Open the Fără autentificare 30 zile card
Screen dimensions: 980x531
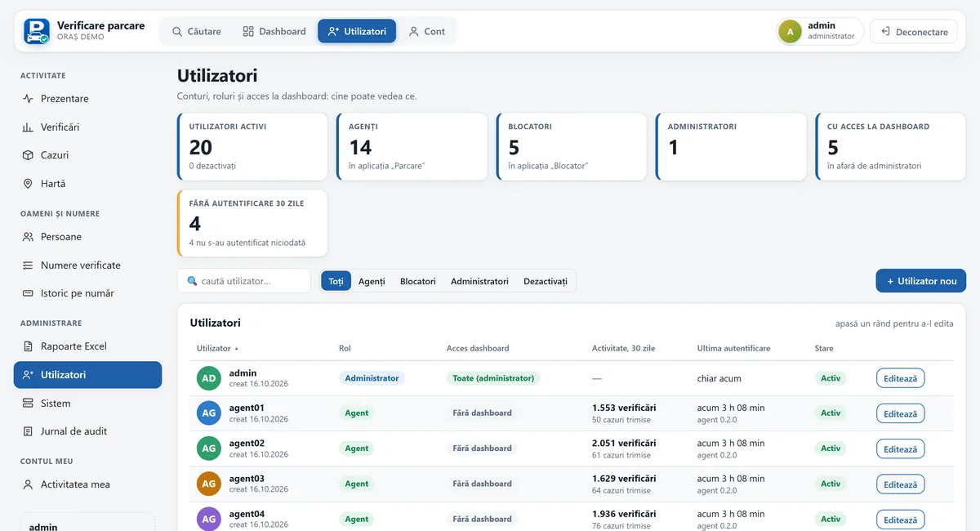click(252, 223)
